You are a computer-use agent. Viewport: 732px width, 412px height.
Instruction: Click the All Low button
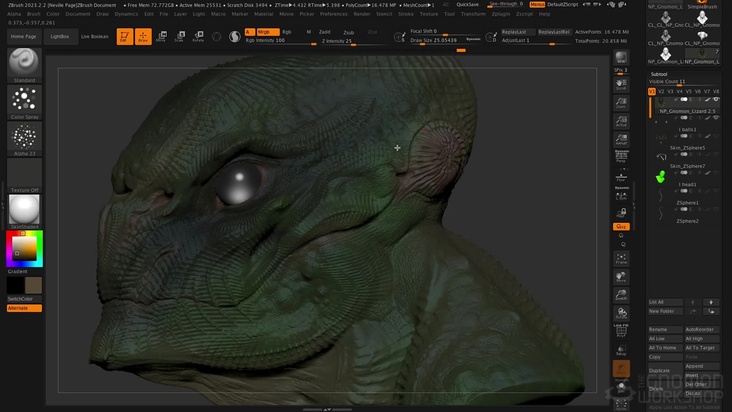[665, 339]
